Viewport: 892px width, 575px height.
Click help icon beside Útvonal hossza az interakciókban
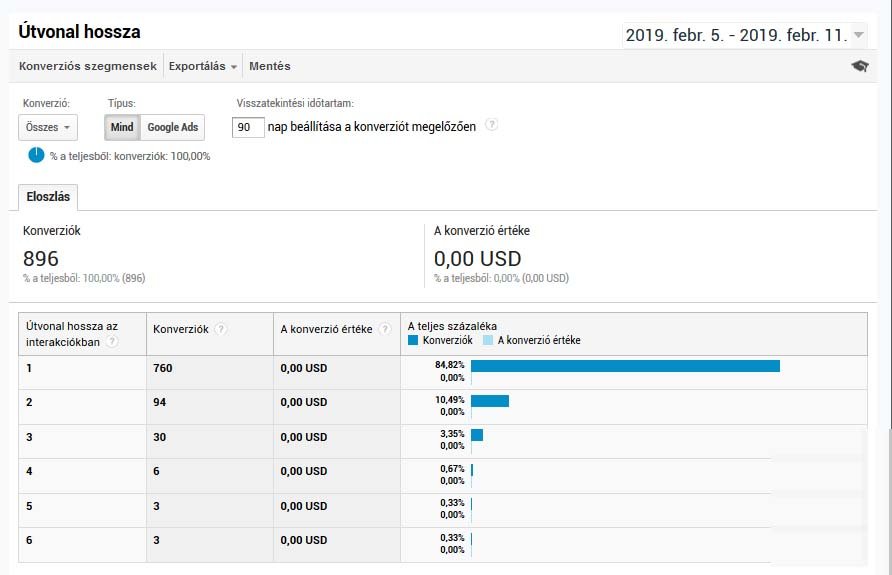pos(113,342)
